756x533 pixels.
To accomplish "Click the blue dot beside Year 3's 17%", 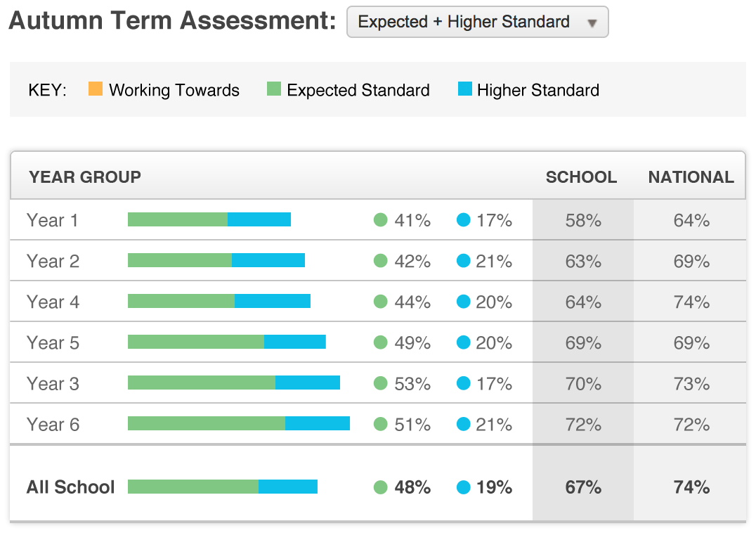I will pyautogui.click(x=463, y=383).
